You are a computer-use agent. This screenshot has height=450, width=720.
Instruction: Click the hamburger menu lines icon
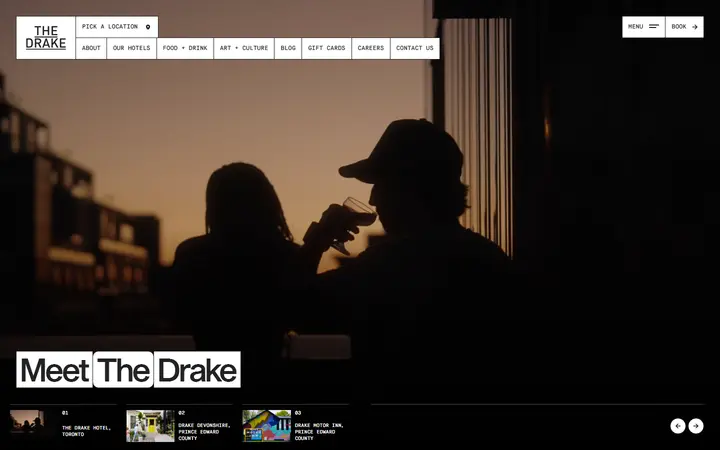click(x=654, y=27)
